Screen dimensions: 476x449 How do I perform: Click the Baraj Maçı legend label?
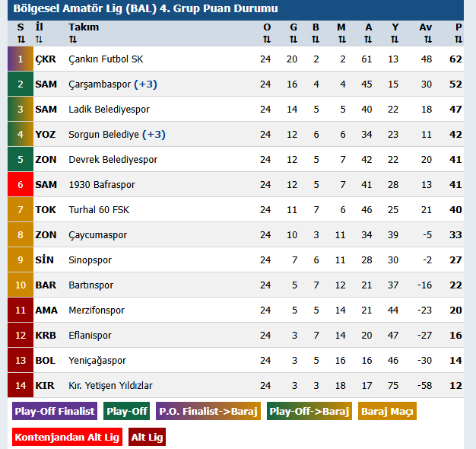(387, 412)
